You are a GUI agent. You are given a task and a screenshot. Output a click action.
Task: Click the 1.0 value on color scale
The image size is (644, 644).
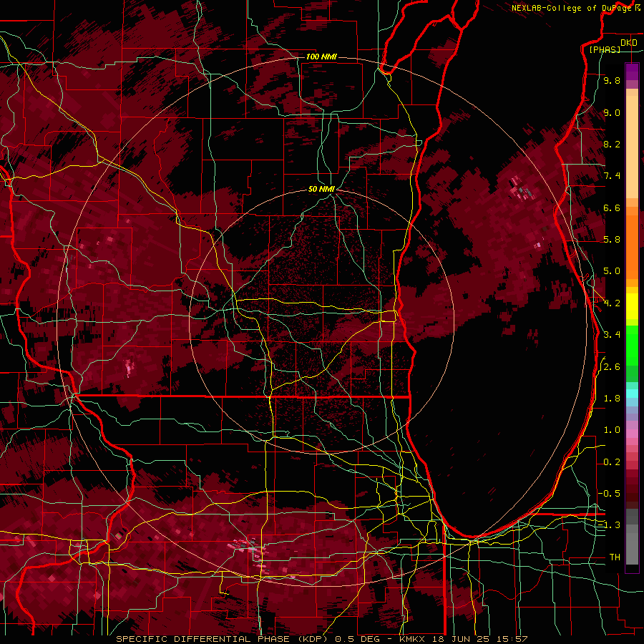pos(612,430)
